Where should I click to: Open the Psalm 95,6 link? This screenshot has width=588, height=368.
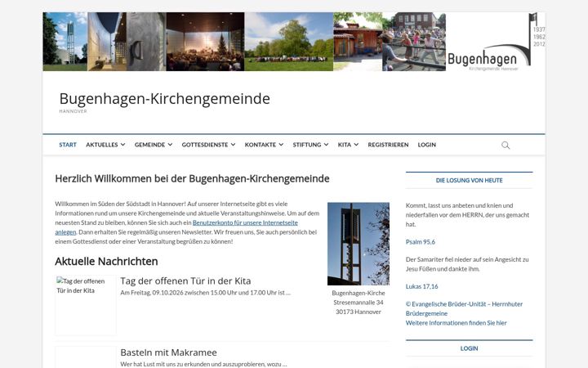tap(421, 242)
